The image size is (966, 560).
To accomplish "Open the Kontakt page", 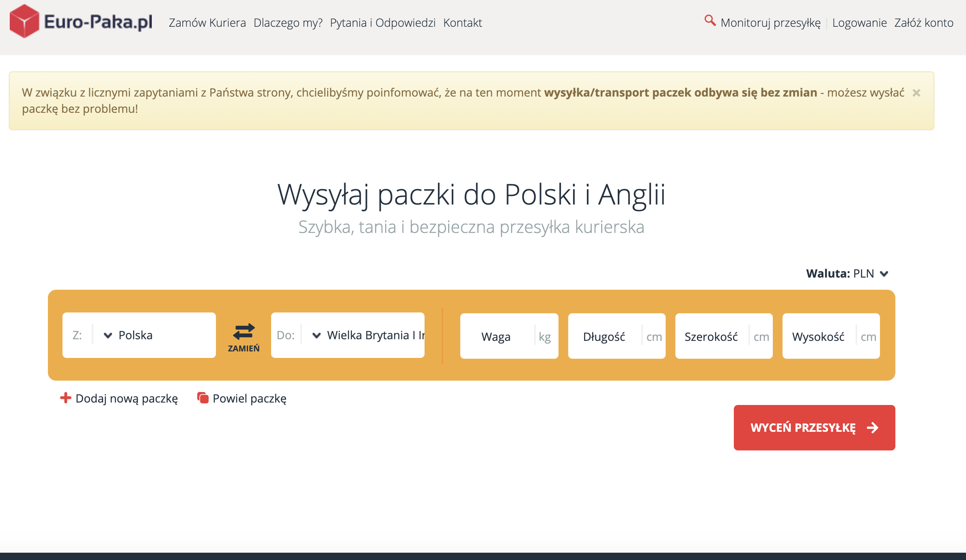I will 462,23.
